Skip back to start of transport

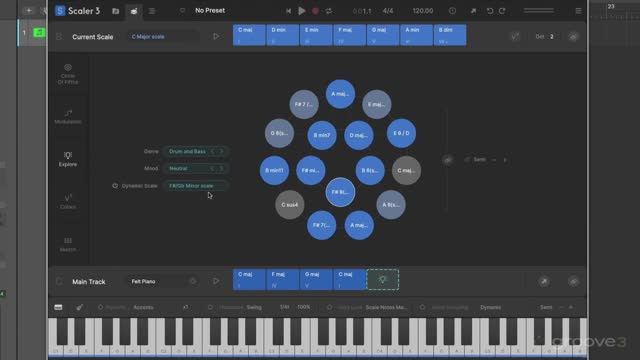click(288, 11)
